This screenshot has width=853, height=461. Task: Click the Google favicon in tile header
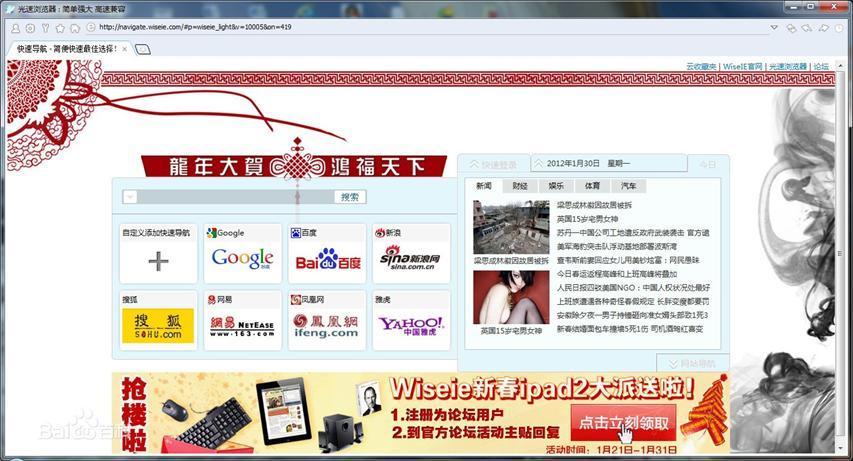pos(212,233)
